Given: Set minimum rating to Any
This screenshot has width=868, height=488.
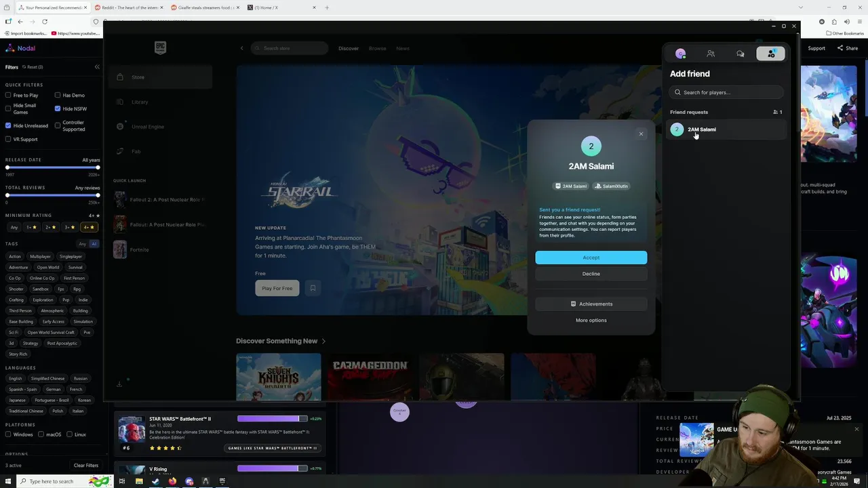Looking at the screenshot, I should click(14, 227).
